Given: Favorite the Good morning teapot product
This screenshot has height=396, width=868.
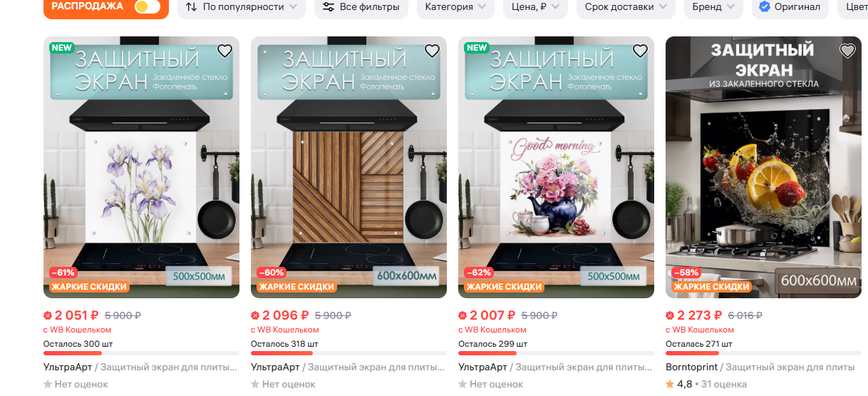Looking at the screenshot, I should coord(640,51).
